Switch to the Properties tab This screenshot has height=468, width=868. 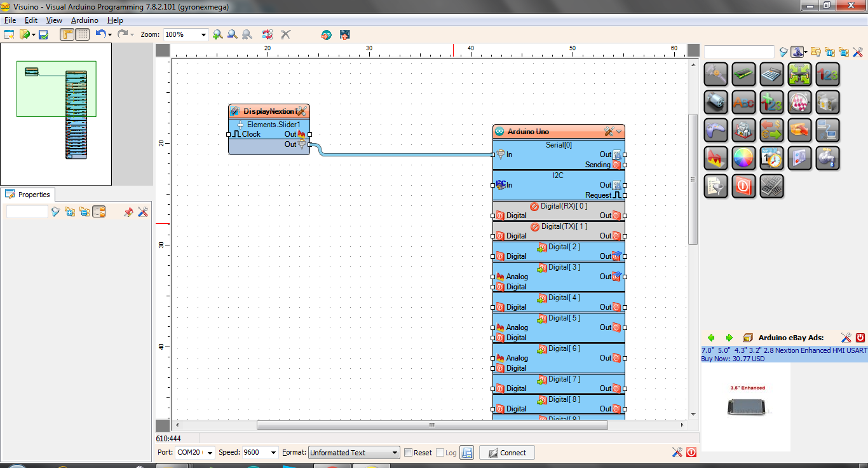pyautogui.click(x=31, y=195)
